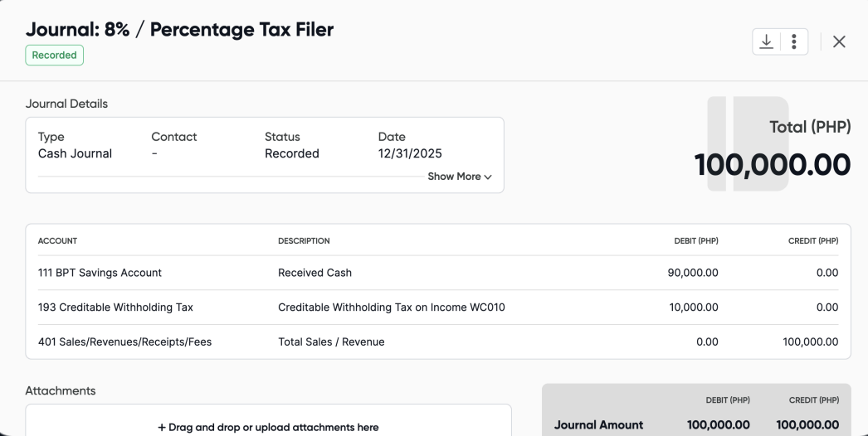Click the Received Cash description
Image resolution: width=868 pixels, height=436 pixels.
[315, 273]
